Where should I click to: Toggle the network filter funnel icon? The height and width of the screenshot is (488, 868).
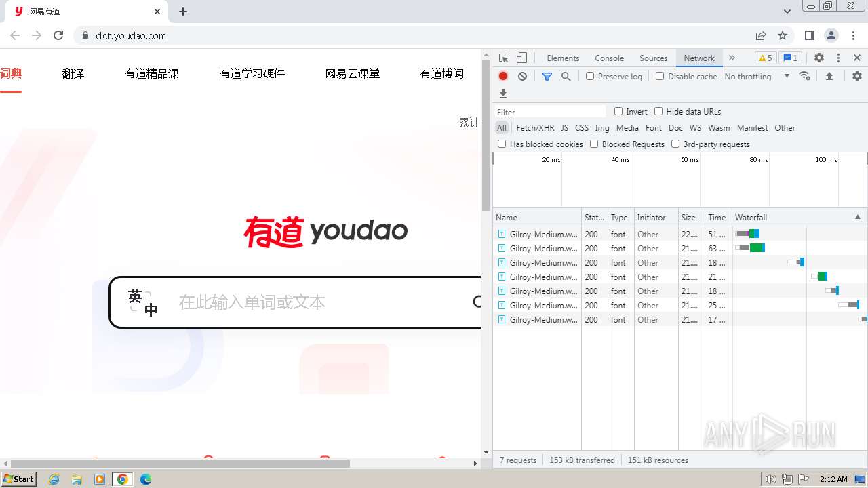coord(547,77)
